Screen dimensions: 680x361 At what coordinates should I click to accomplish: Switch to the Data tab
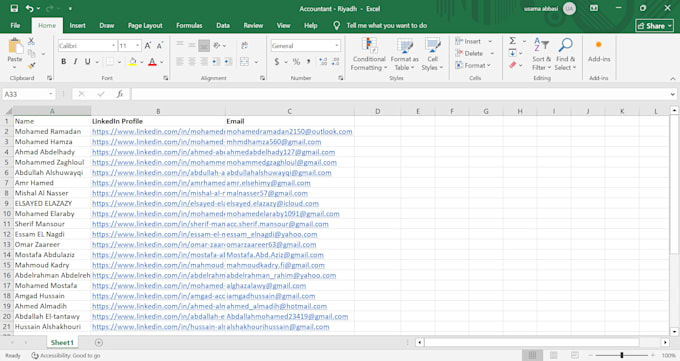pos(223,26)
